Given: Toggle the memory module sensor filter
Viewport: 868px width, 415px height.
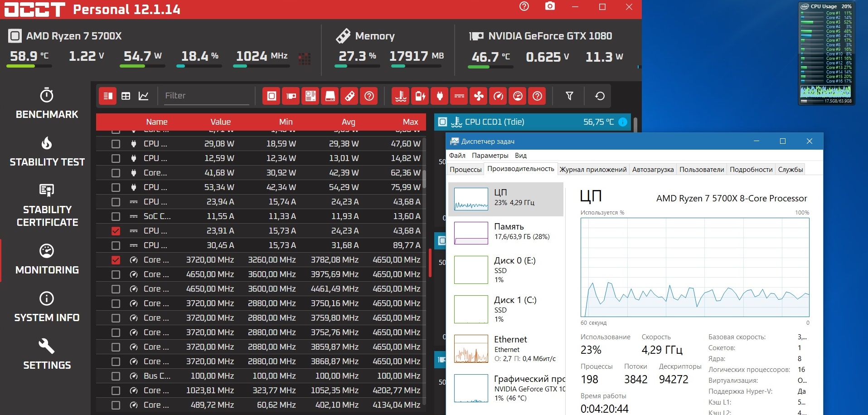Looking at the screenshot, I should [350, 96].
